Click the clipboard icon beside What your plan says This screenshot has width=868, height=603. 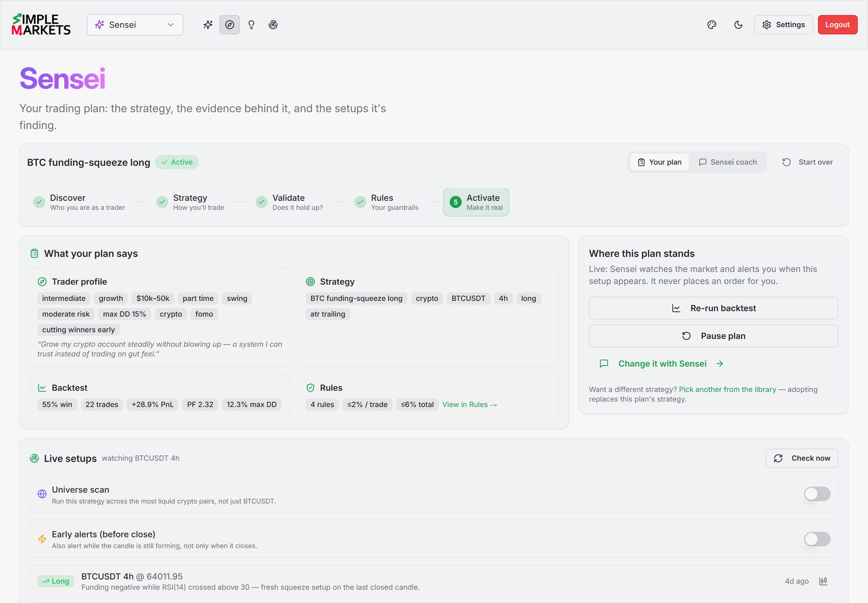click(34, 254)
